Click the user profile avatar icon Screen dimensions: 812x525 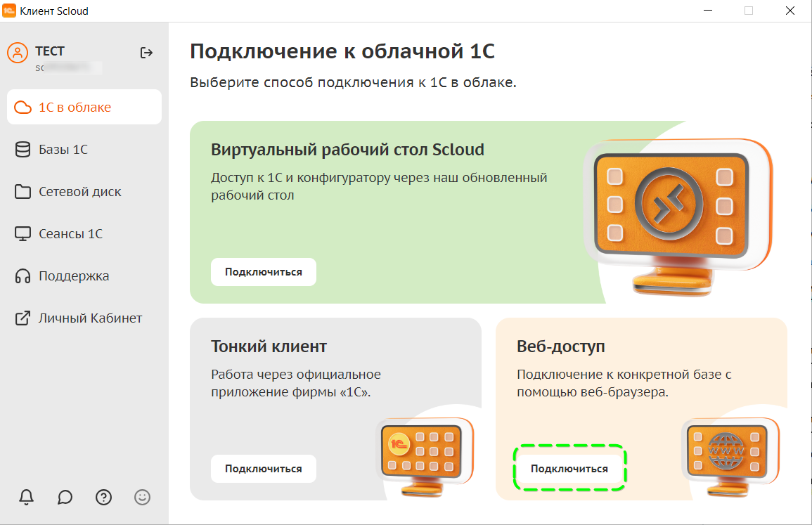click(18, 52)
